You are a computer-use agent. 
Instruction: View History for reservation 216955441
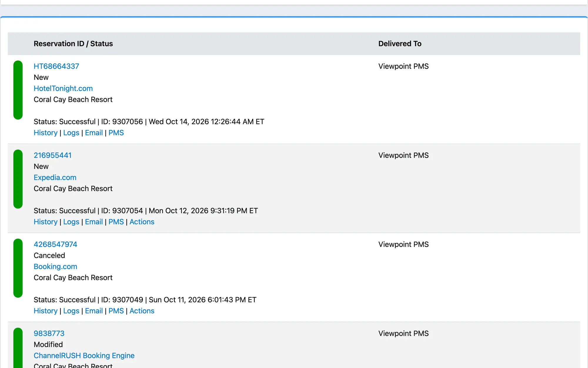point(46,222)
